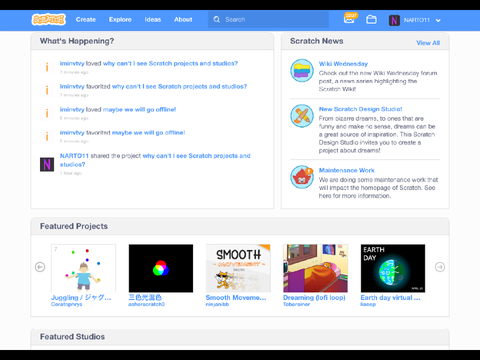This screenshot has height=360, width=480.
Task: Click iminvtvy's avatar beside the first loved activity
Action: tap(47, 67)
